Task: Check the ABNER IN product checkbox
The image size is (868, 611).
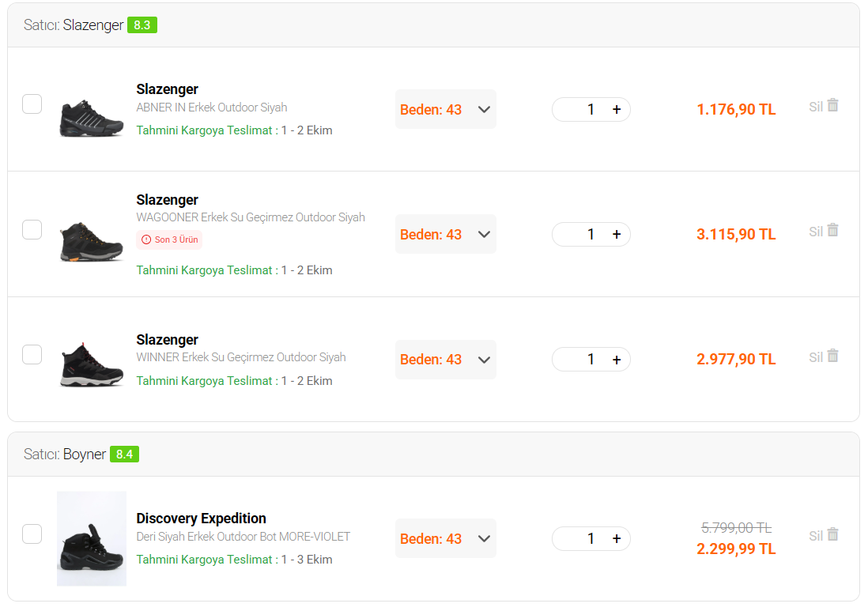Action: click(x=32, y=104)
